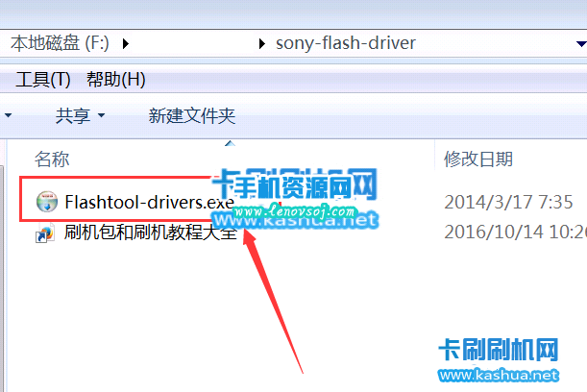Open the address bar history dropdown arrow
587x392 pixels.
pos(581,44)
